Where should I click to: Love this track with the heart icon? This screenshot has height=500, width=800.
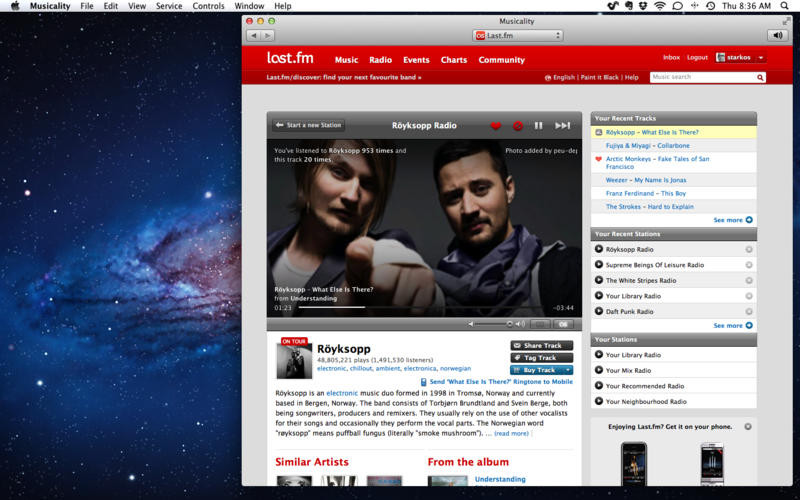(x=495, y=126)
